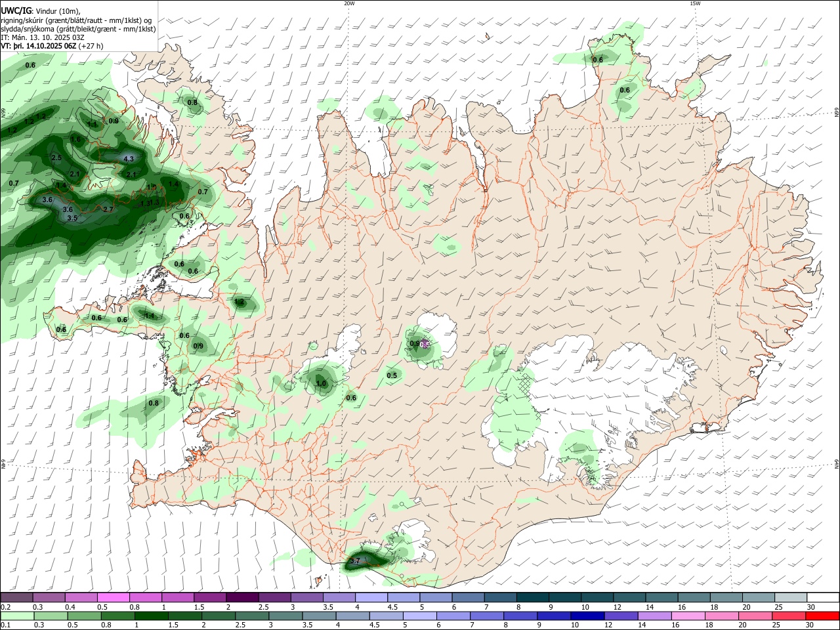Click the 2.5 precipitation value label
Image resolution: width=840 pixels, height=630 pixels.
click(56, 158)
